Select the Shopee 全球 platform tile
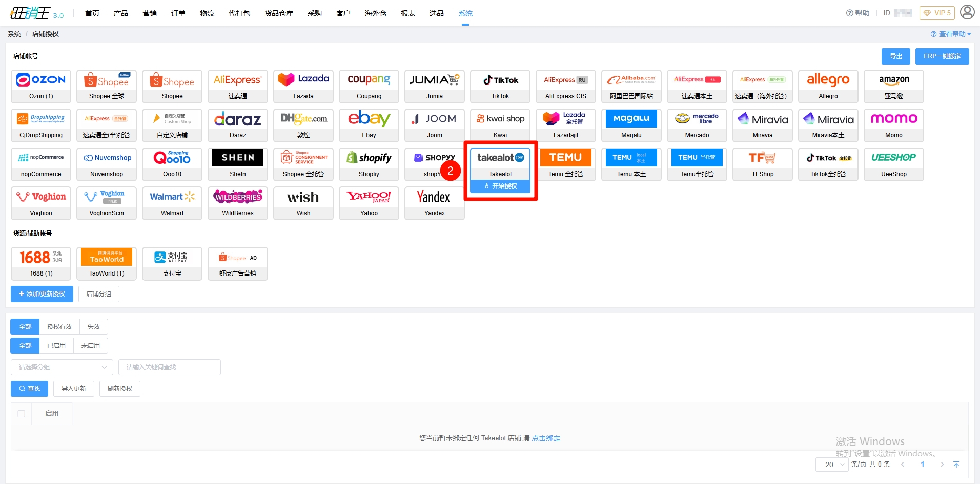This screenshot has width=980, height=484. click(x=107, y=87)
